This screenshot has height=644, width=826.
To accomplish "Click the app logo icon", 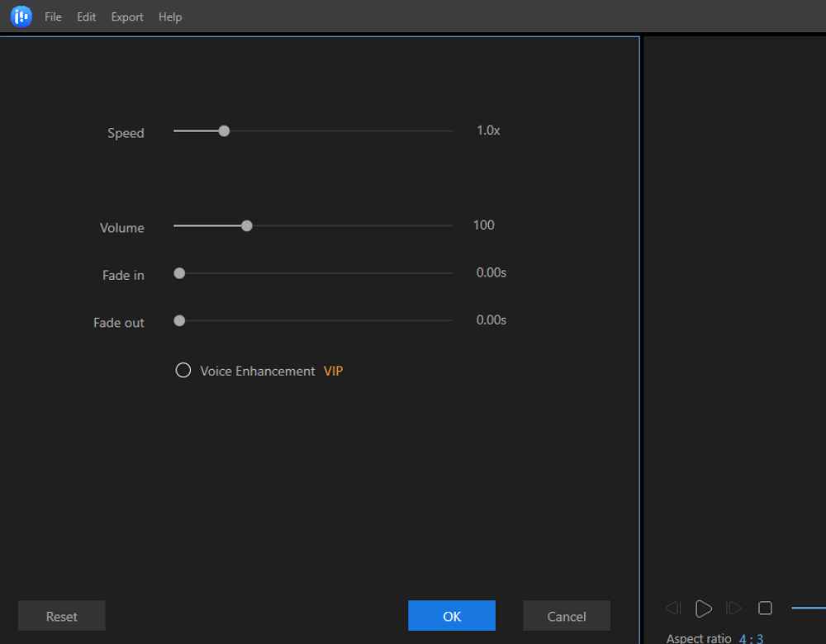I will (x=21, y=16).
